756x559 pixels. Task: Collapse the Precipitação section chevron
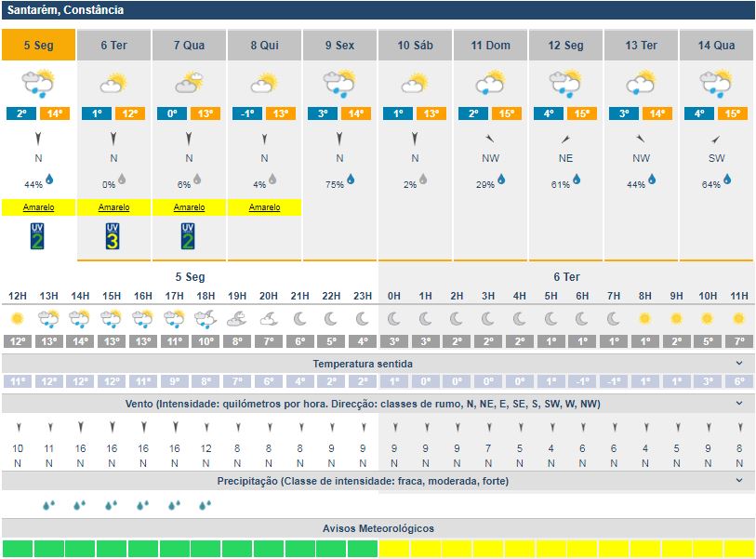click(x=739, y=481)
